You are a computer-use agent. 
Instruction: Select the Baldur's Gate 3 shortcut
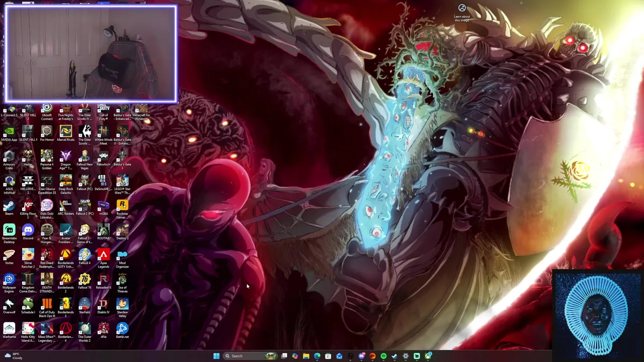pyautogui.click(x=122, y=159)
